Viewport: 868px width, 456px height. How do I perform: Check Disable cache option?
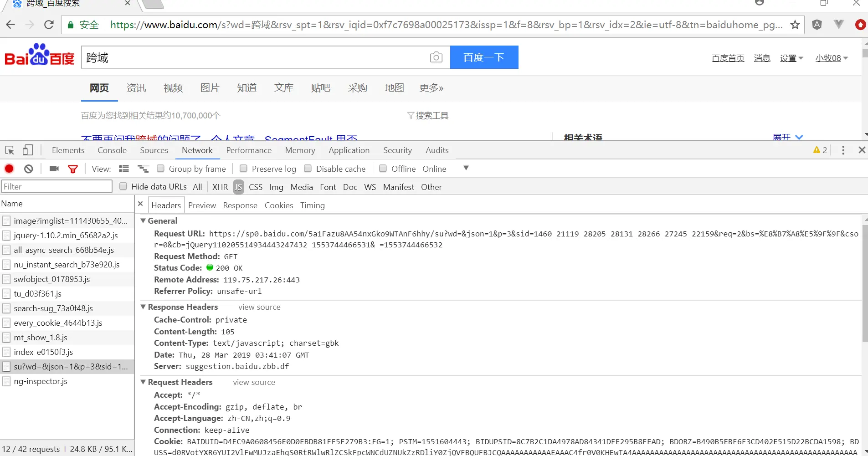(x=308, y=169)
